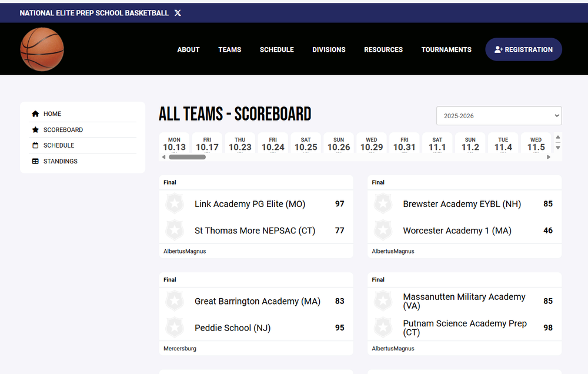
Task: Click the Schedule calendar icon in sidebar
Action: 35,145
